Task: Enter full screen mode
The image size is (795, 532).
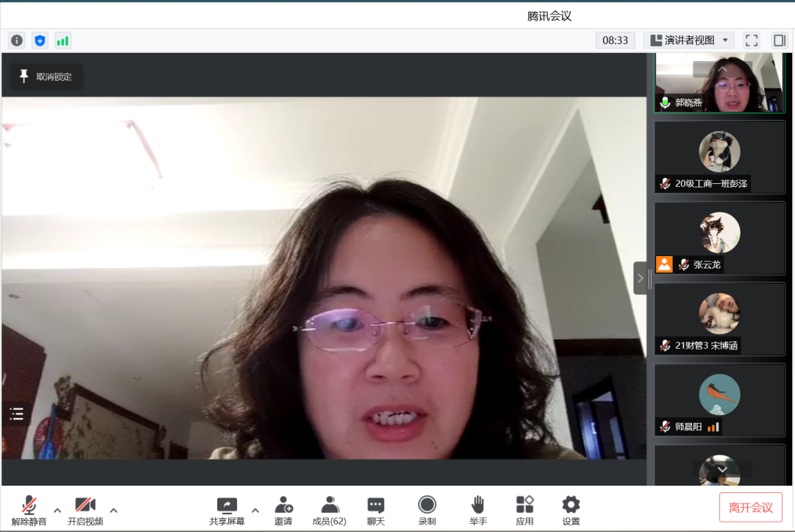Action: tap(751, 40)
